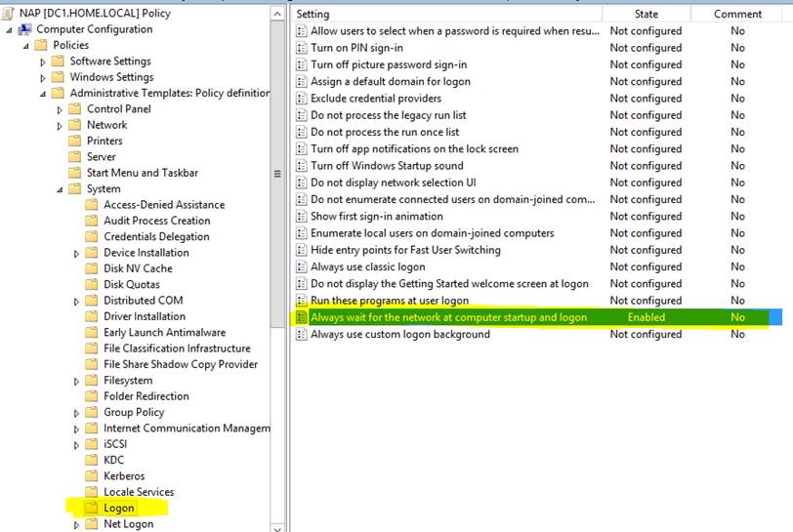Screen dimensions: 793x532
Task: Expand the Network tree node
Action: (60, 126)
